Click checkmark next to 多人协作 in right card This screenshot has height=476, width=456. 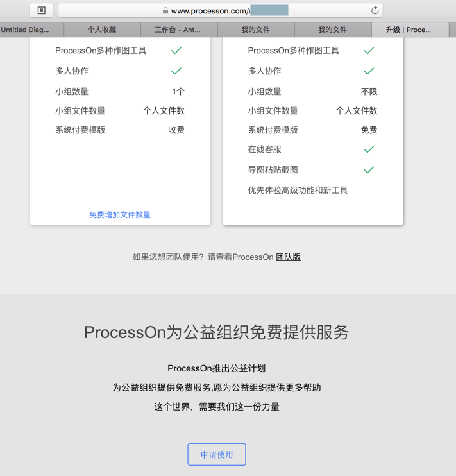[369, 71]
